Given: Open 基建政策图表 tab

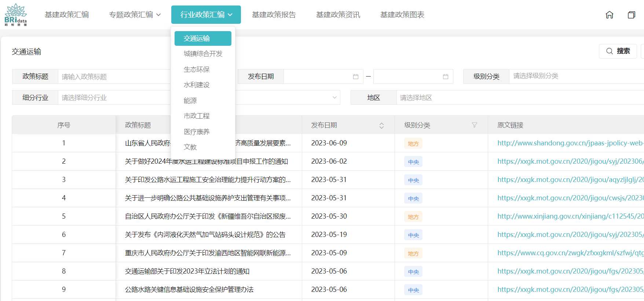Looking at the screenshot, I should [x=402, y=15].
